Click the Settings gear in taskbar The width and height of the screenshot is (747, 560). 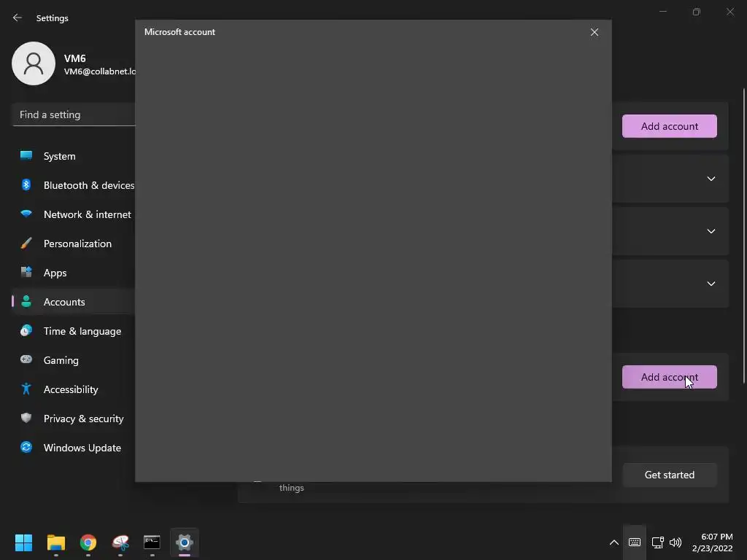(x=185, y=542)
